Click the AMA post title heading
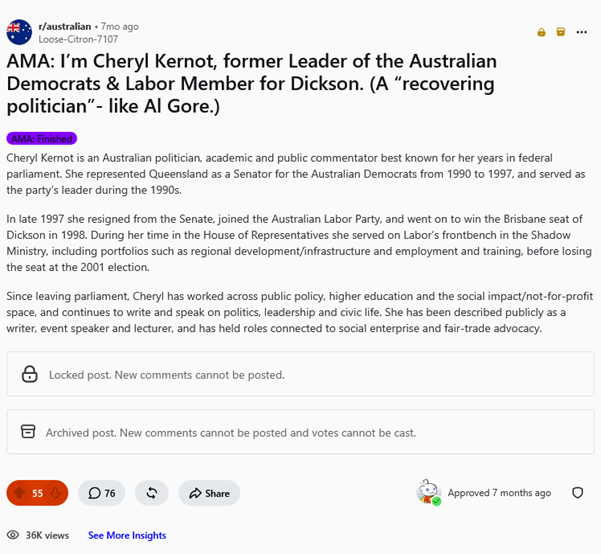Screen dimensions: 601x554 251,84
